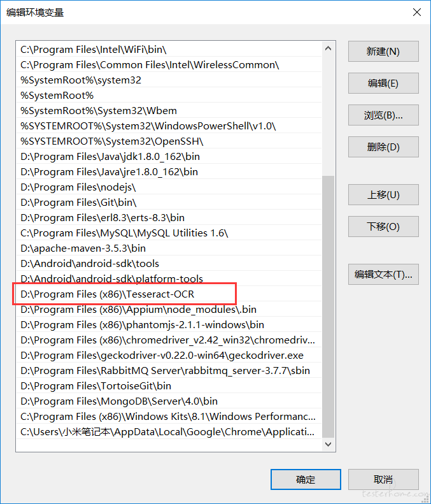Image resolution: width=431 pixels, height=504 pixels.
Task: Select the Google\Chrome AppData entry
Action: coord(169,431)
